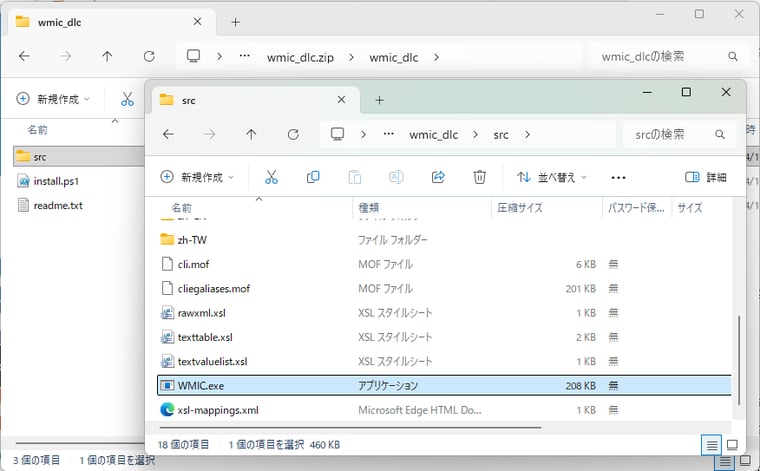The height and width of the screenshot is (471, 760).
Task: Select the wmic_dlc tab in back window
Action: 110,22
